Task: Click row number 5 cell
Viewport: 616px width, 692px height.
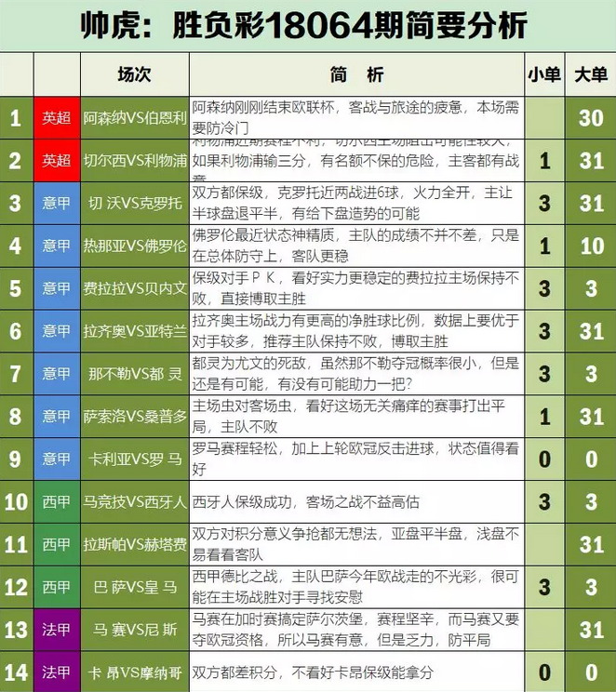Action: (x=17, y=288)
